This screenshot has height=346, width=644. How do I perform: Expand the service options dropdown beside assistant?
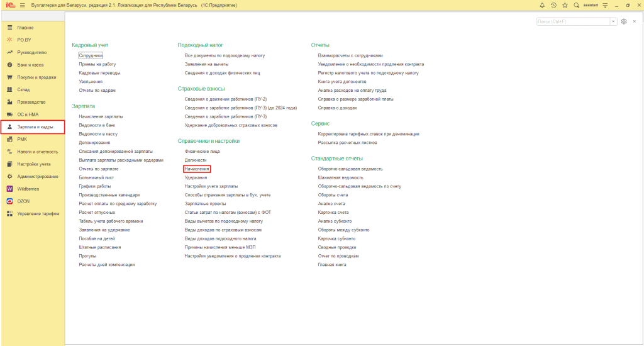pos(605,5)
